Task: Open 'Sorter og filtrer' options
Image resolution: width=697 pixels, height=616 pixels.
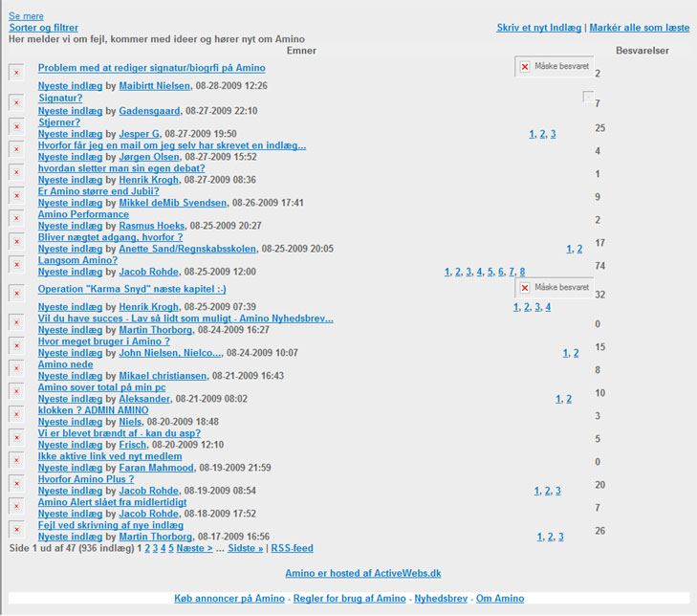Action: 44,28
